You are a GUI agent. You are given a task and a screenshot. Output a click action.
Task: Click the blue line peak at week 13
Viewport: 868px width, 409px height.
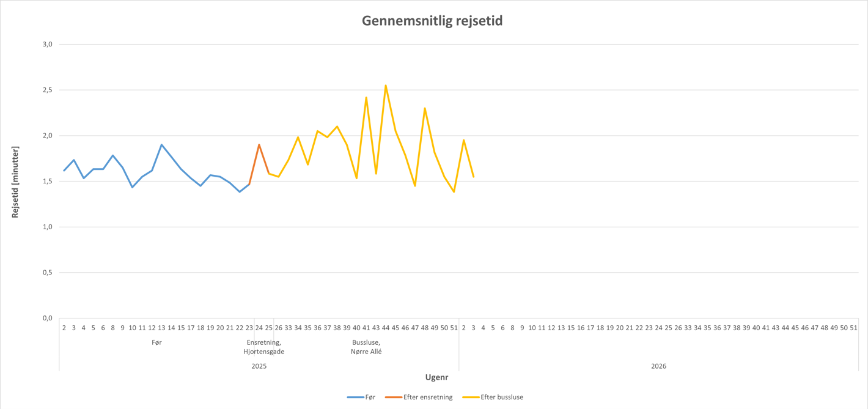[161, 145]
